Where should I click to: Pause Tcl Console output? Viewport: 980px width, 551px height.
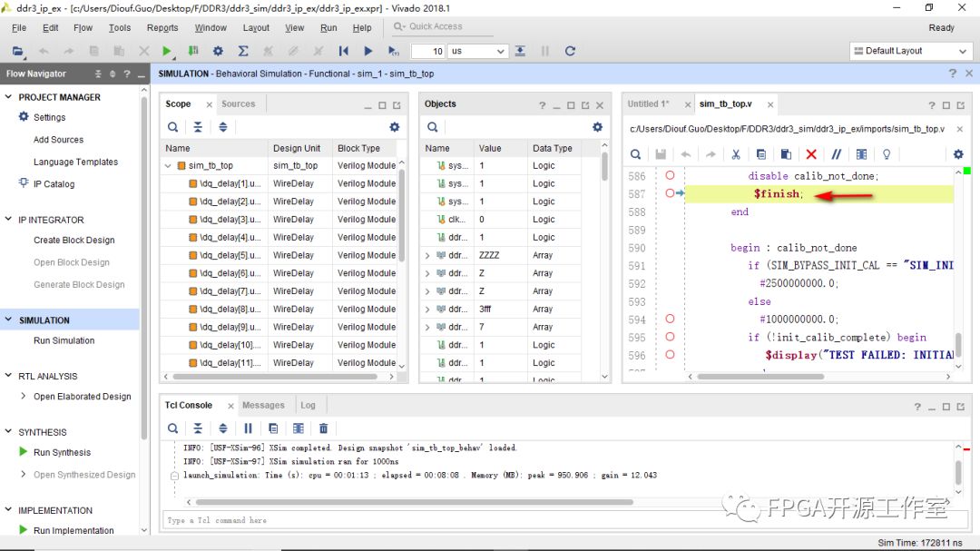(248, 428)
